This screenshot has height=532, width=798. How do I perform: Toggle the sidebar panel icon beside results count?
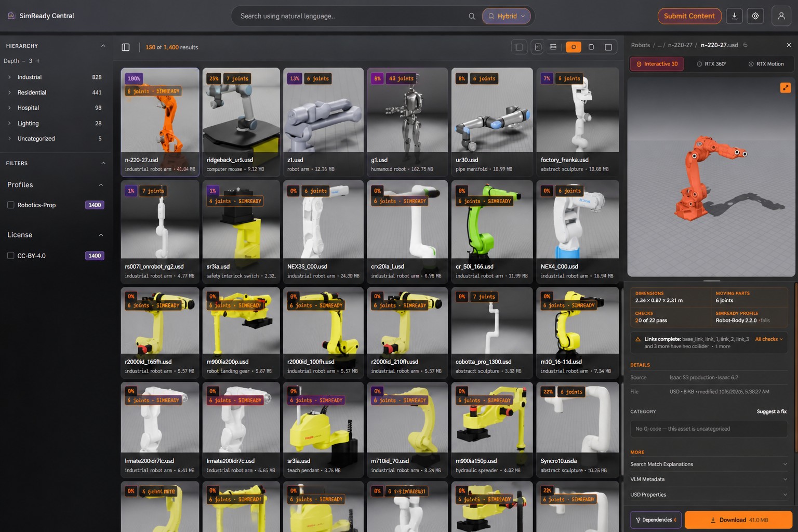coord(126,47)
